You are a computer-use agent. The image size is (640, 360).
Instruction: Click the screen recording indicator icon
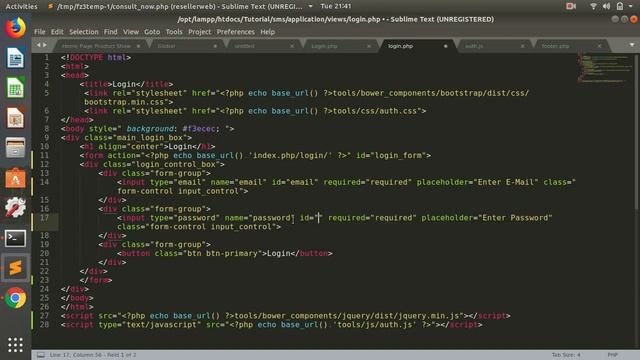(x=571, y=6)
